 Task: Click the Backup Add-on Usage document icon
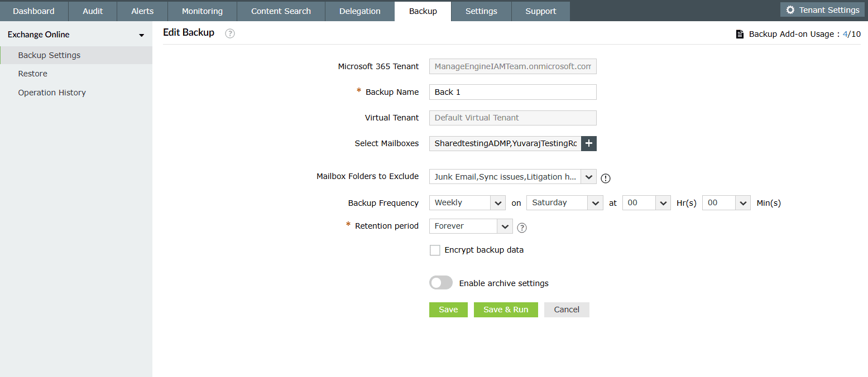(x=740, y=34)
